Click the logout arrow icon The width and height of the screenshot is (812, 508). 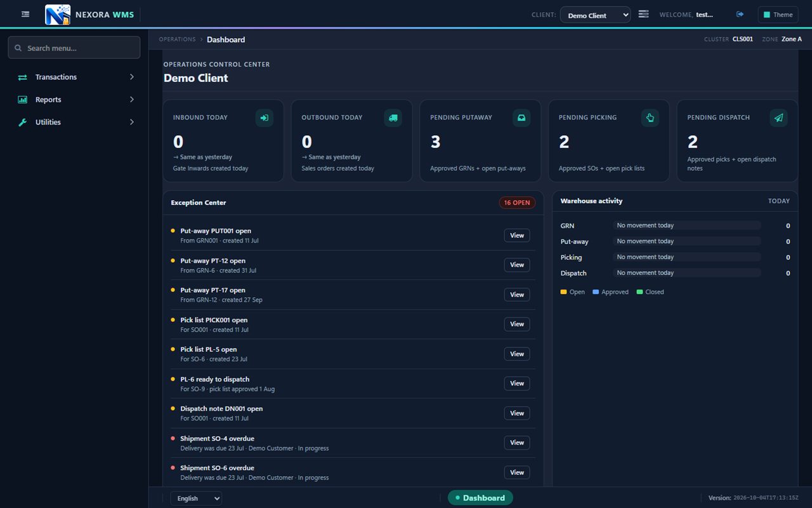pyautogui.click(x=740, y=15)
